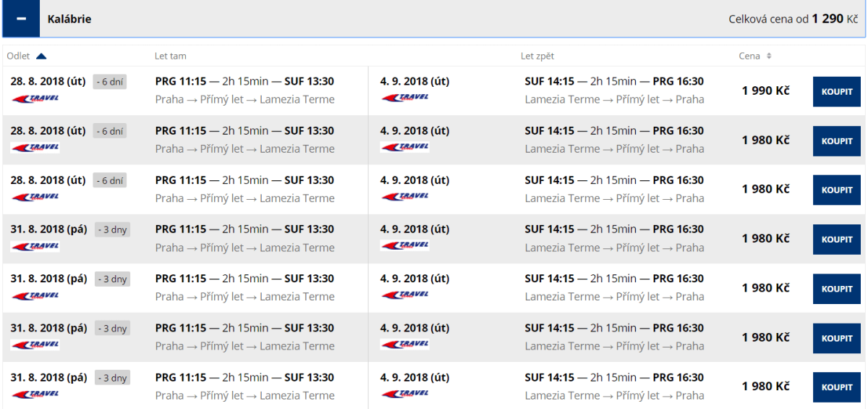
Task: Click return airline logo in fifth row
Action: (x=405, y=295)
